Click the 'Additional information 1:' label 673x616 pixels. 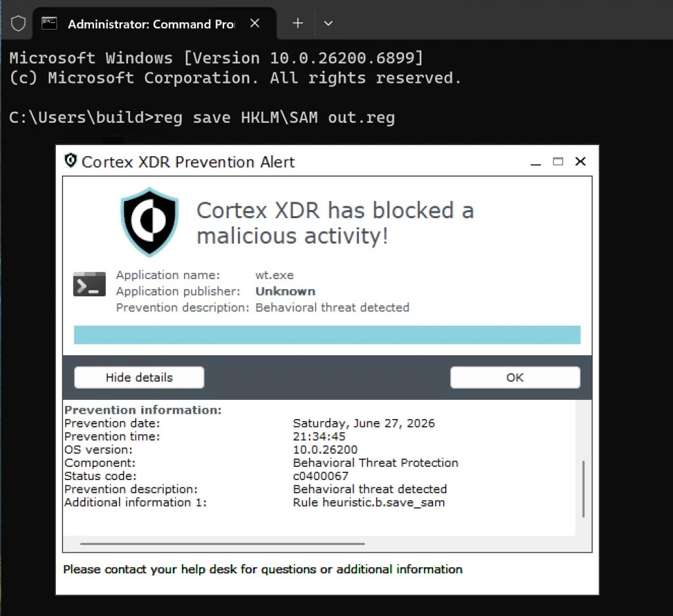[135, 502]
